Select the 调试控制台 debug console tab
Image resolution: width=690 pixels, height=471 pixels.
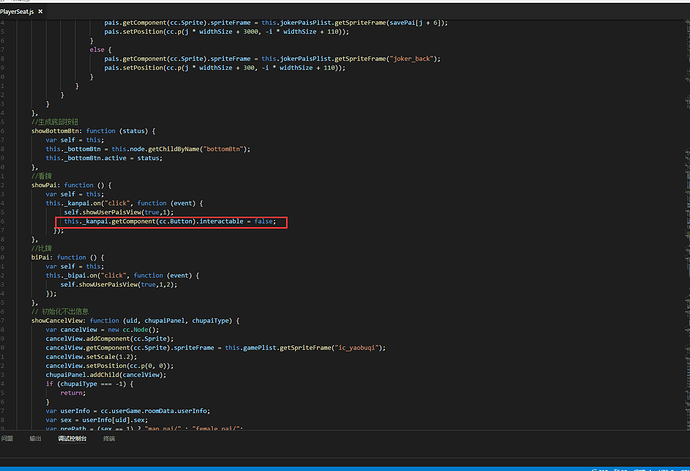click(72, 438)
